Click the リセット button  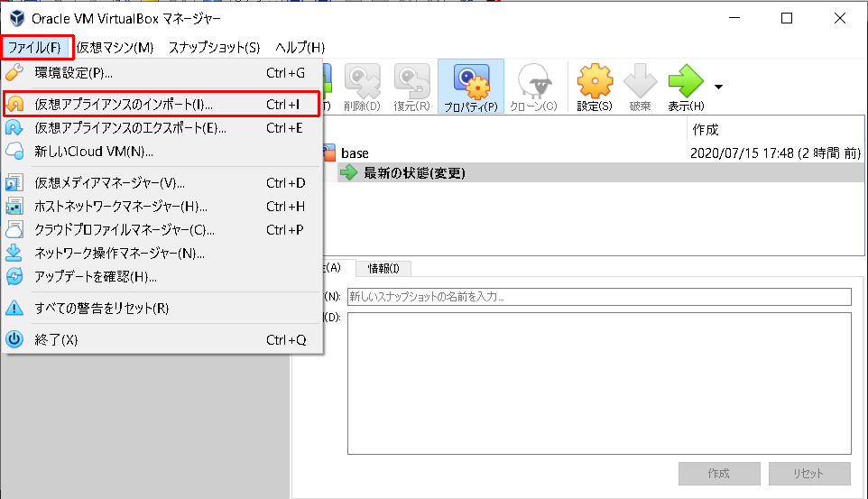808,474
